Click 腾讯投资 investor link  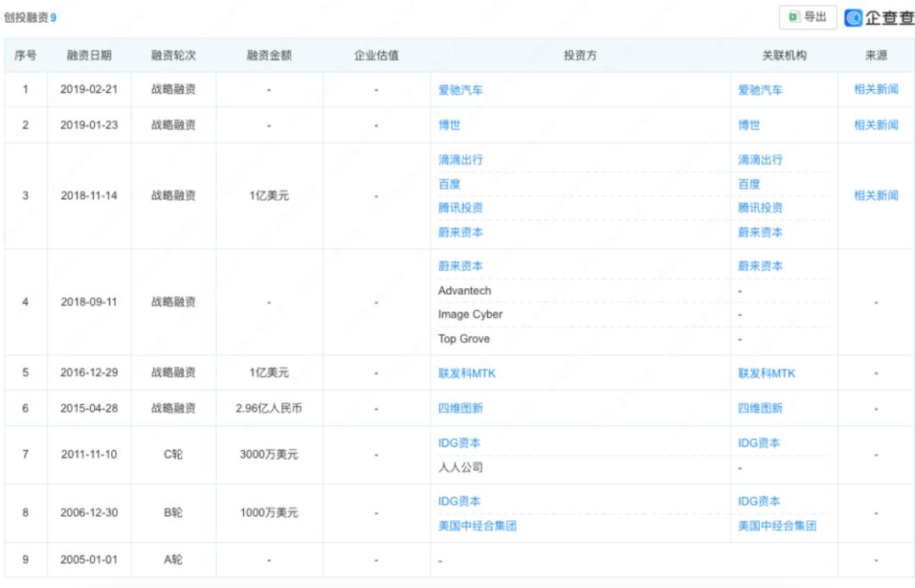[x=460, y=208]
